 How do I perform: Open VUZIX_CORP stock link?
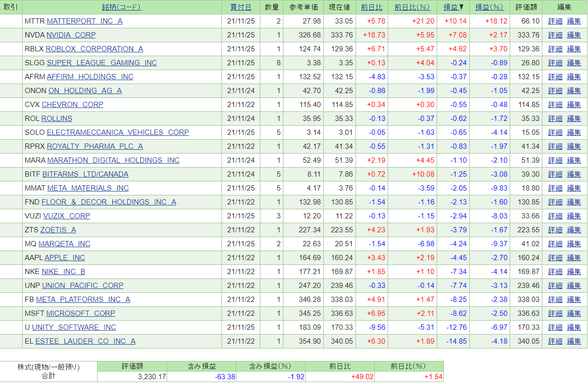pos(67,216)
